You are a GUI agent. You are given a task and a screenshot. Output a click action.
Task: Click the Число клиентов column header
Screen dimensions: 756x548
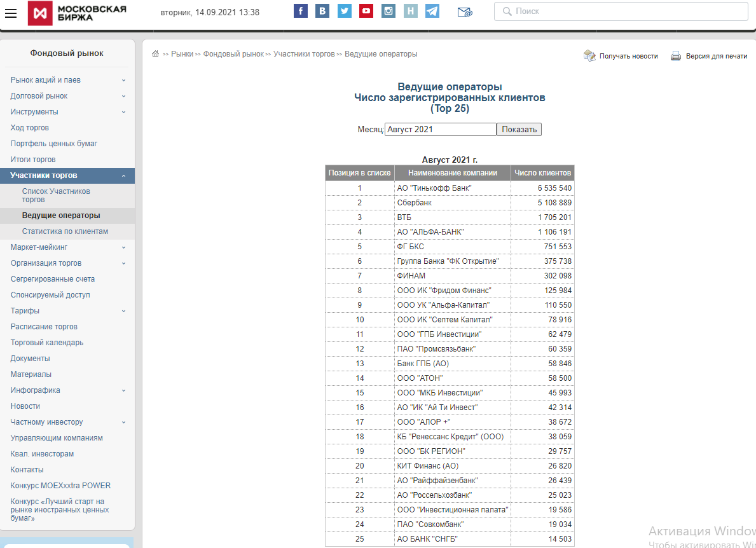click(542, 173)
